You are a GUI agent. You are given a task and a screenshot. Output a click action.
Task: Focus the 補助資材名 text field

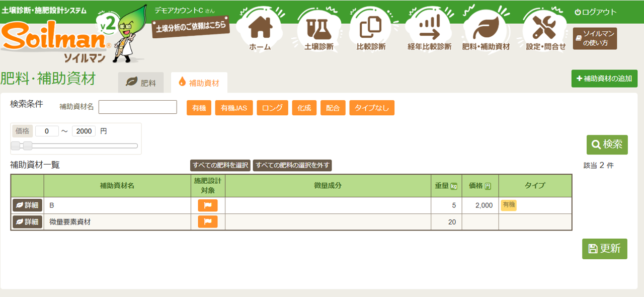(137, 107)
